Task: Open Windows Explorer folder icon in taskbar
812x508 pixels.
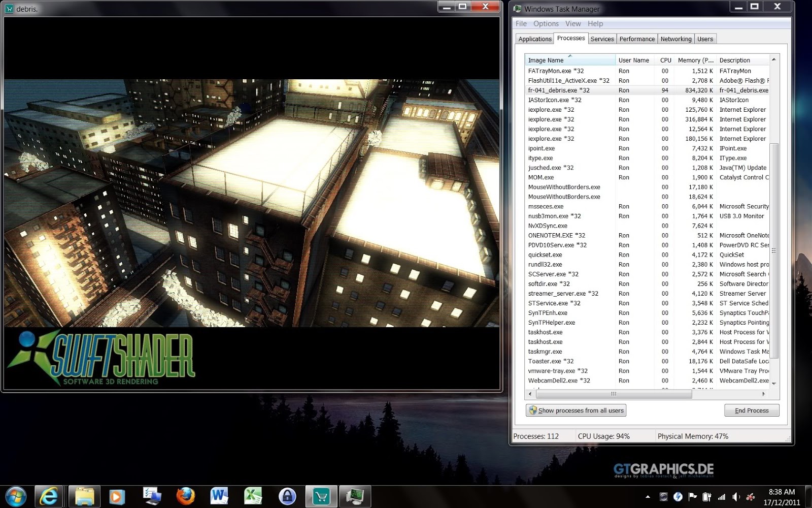Action: [x=84, y=496]
